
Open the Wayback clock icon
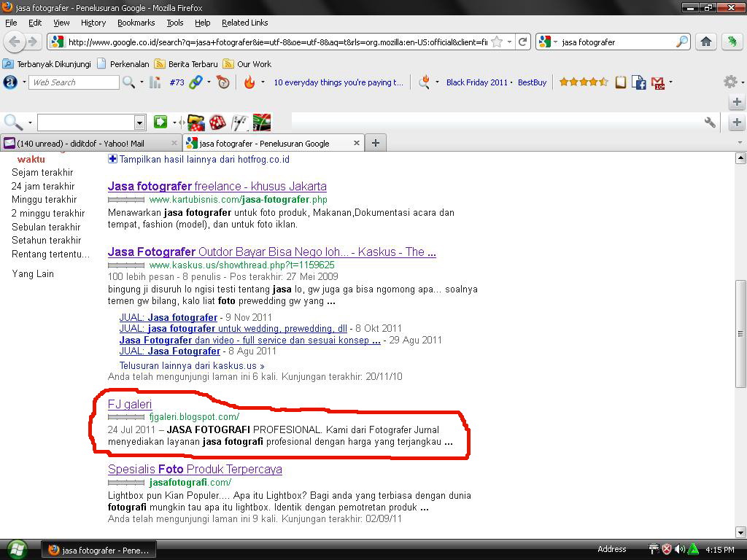pyautogui.click(x=223, y=82)
